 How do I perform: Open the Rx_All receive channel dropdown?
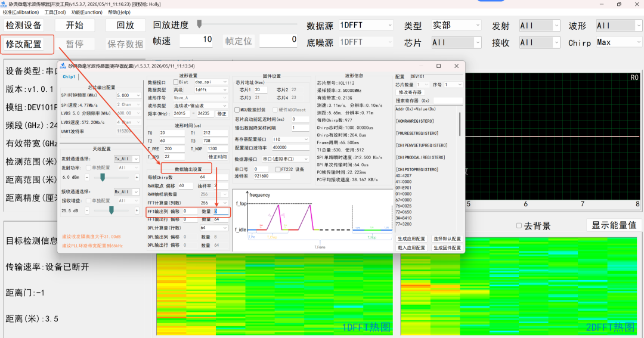point(126,192)
